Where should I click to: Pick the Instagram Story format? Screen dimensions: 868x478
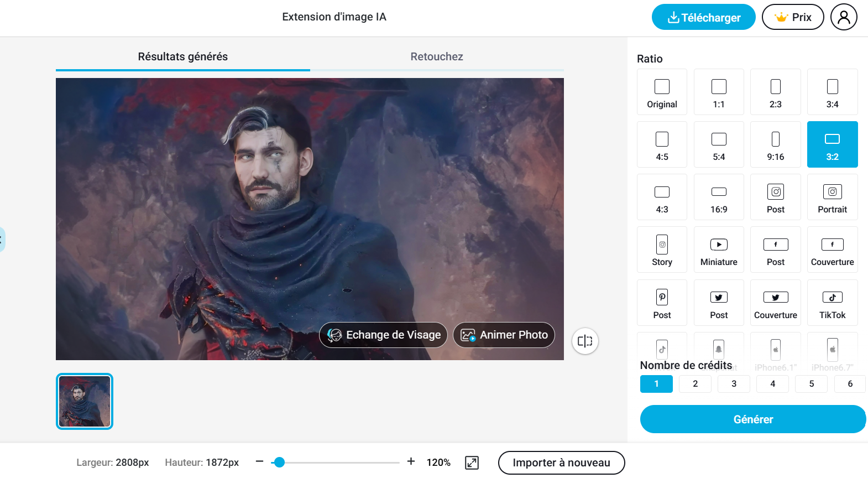click(x=662, y=250)
